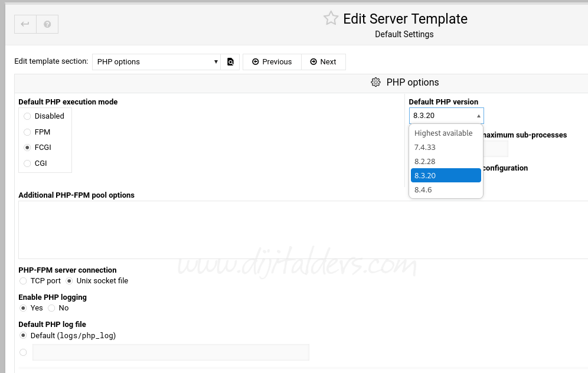The image size is (588, 373).
Task: Choose CGI as PHP execution mode
Action: point(27,163)
